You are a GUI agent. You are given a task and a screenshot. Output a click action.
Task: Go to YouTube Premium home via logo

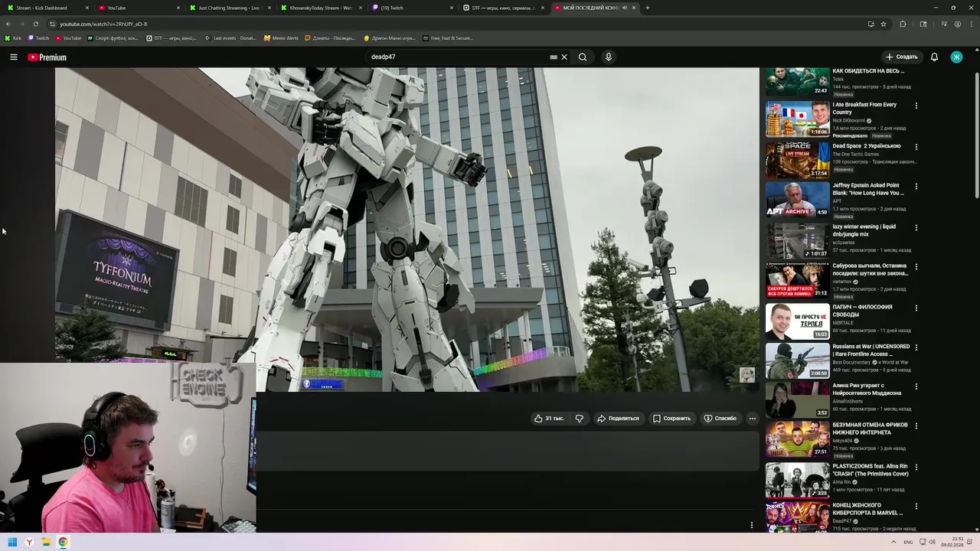(47, 57)
